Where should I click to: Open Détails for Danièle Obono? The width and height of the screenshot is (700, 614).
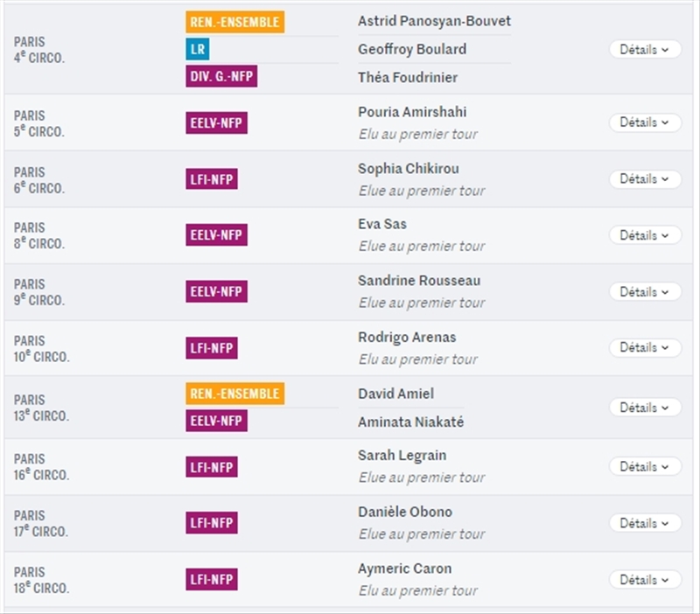click(645, 523)
